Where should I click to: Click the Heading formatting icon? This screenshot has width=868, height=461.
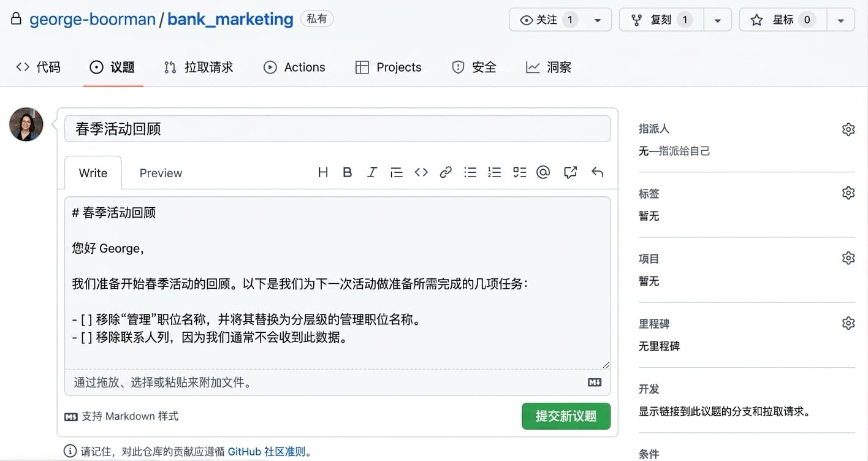(323, 173)
